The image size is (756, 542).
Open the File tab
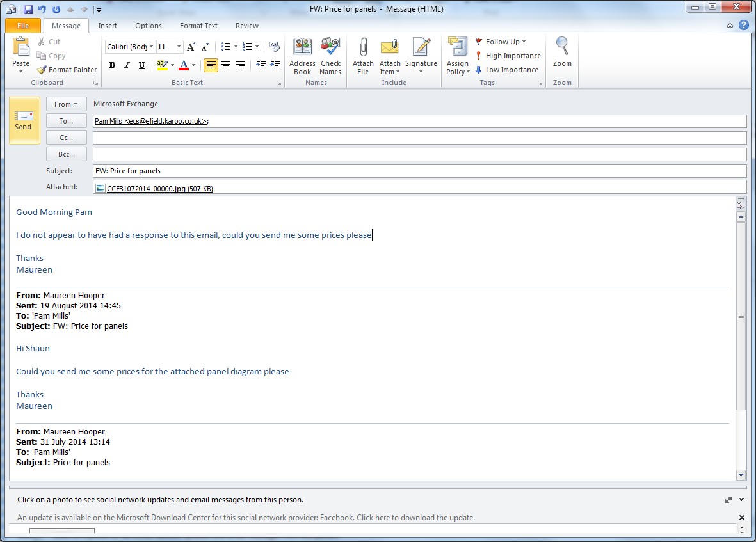click(x=22, y=26)
